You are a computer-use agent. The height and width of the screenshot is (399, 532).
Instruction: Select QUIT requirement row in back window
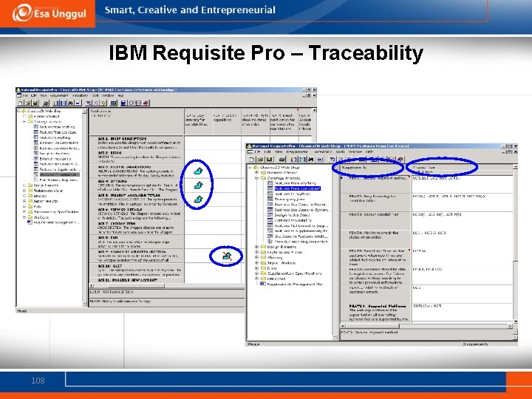(x=137, y=270)
